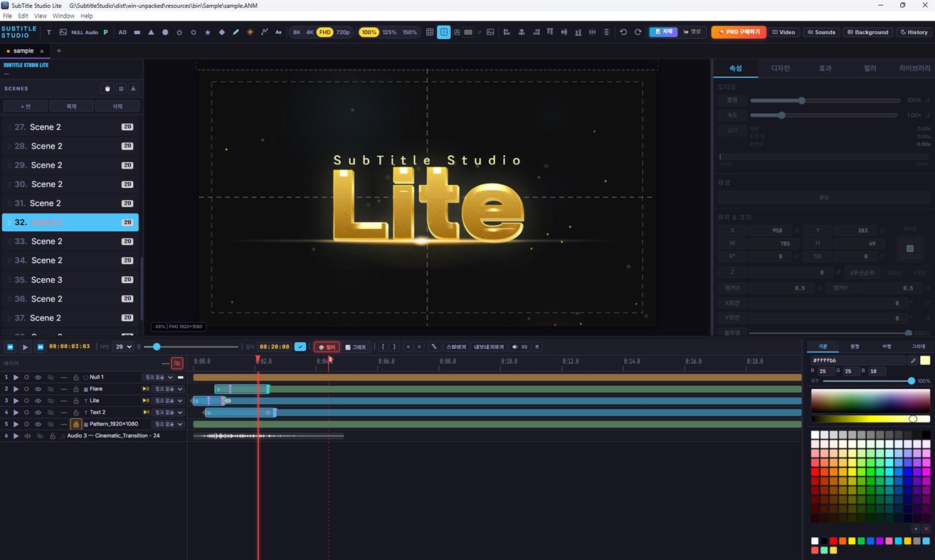Toggle the active safe-area guide button
Screen dimensions: 935x560
click(x=444, y=32)
